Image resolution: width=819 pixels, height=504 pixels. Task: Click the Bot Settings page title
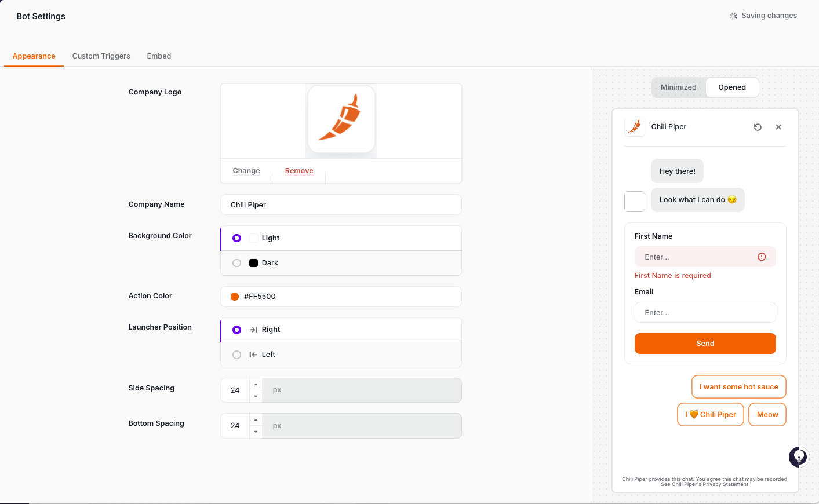(41, 16)
